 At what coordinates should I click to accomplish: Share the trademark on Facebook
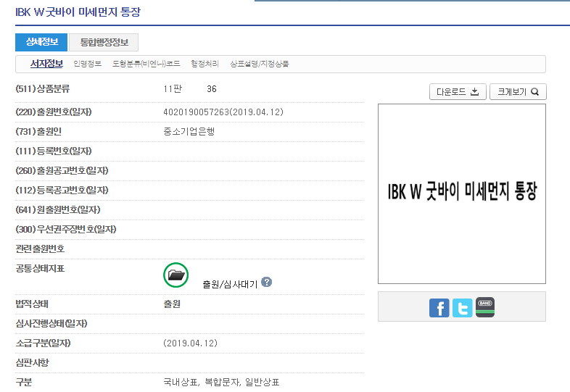coord(439,308)
